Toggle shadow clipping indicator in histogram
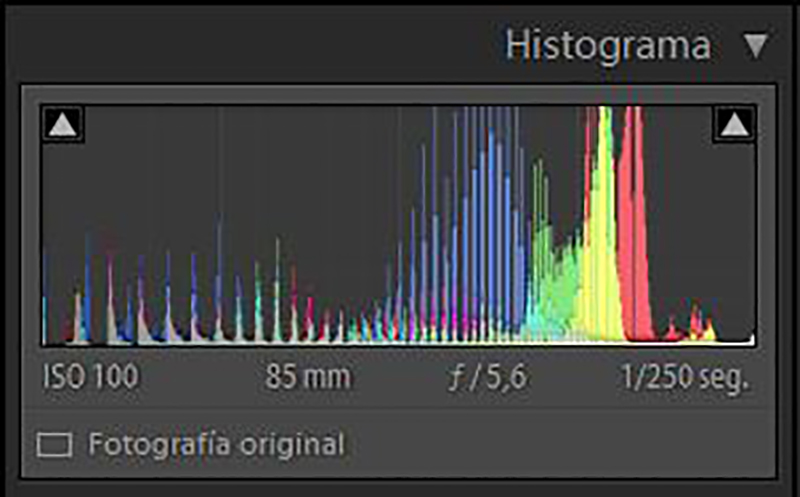The width and height of the screenshot is (800, 497). coord(63,125)
